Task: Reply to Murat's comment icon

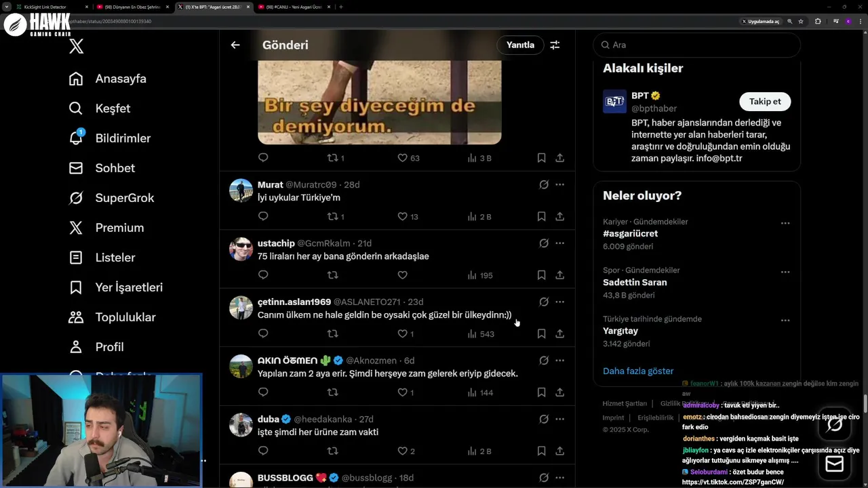Action: [x=263, y=216]
